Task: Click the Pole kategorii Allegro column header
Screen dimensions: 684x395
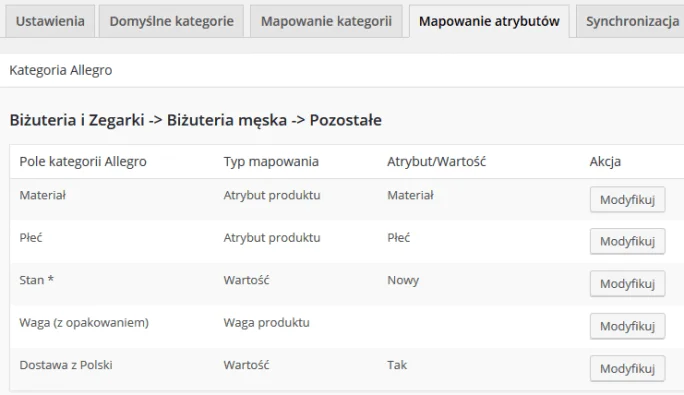Action: point(83,161)
